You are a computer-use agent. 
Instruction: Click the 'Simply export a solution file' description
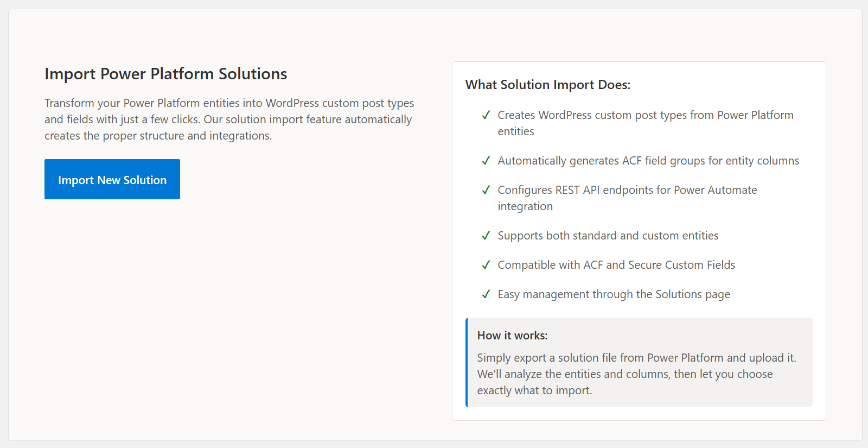(636, 374)
